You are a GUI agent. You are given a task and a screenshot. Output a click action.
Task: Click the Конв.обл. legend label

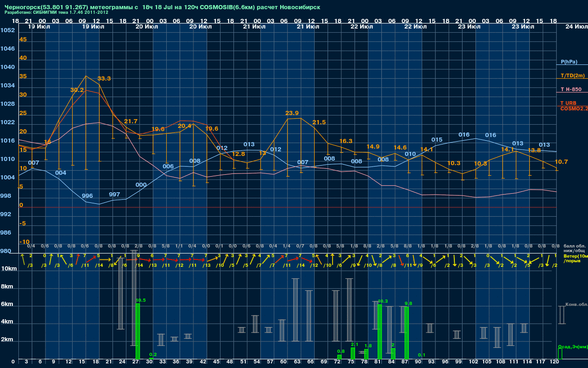(576, 305)
